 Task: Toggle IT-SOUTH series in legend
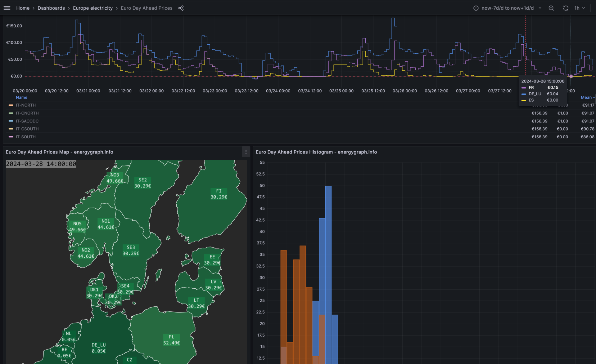tap(26, 137)
